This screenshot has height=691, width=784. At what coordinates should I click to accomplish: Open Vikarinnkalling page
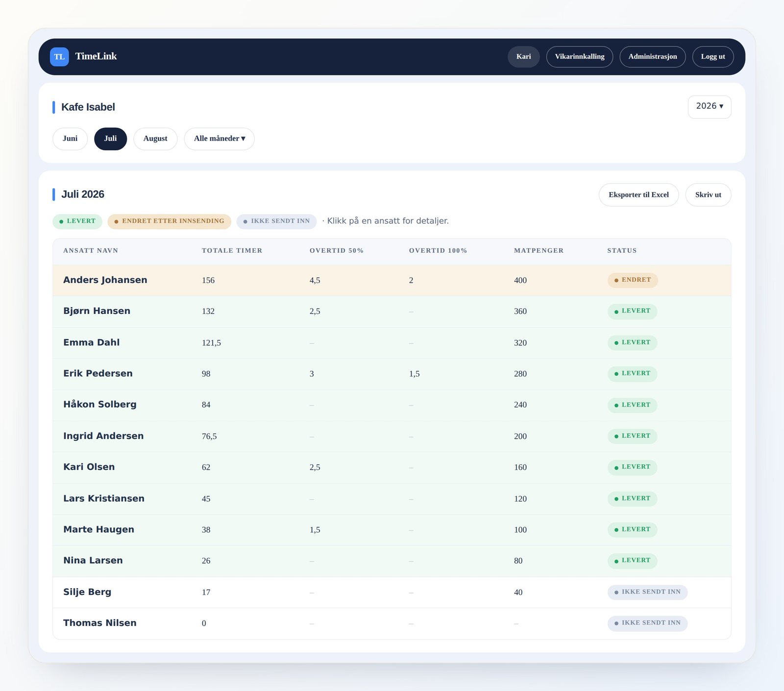580,57
